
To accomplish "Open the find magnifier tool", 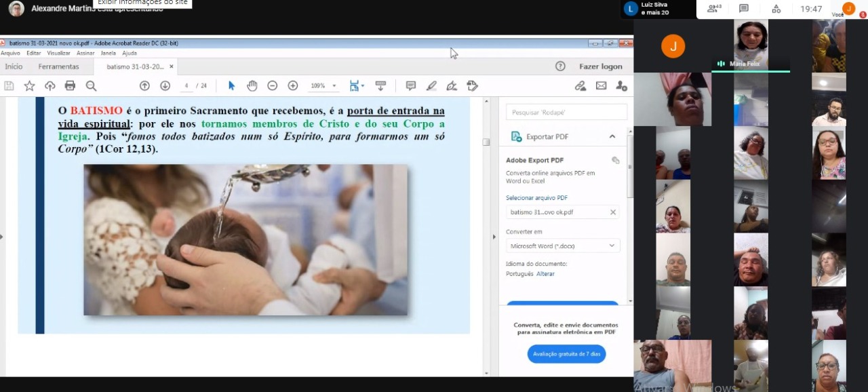I will click(x=91, y=85).
